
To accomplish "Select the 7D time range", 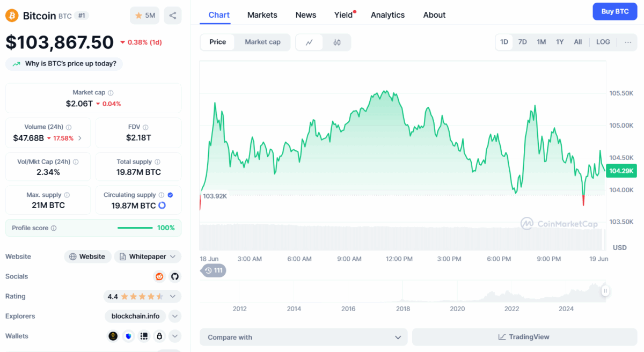I will pyautogui.click(x=522, y=42).
